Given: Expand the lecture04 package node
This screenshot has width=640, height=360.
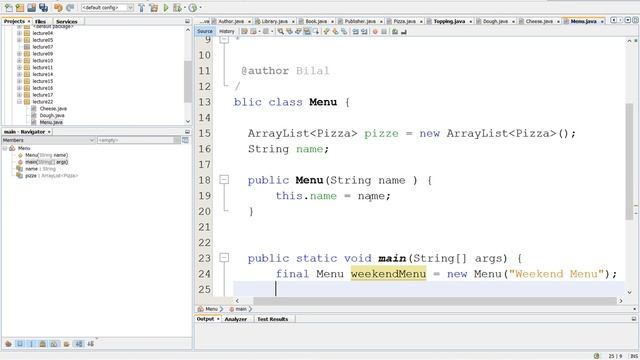Looking at the screenshot, I should tap(19, 33).
